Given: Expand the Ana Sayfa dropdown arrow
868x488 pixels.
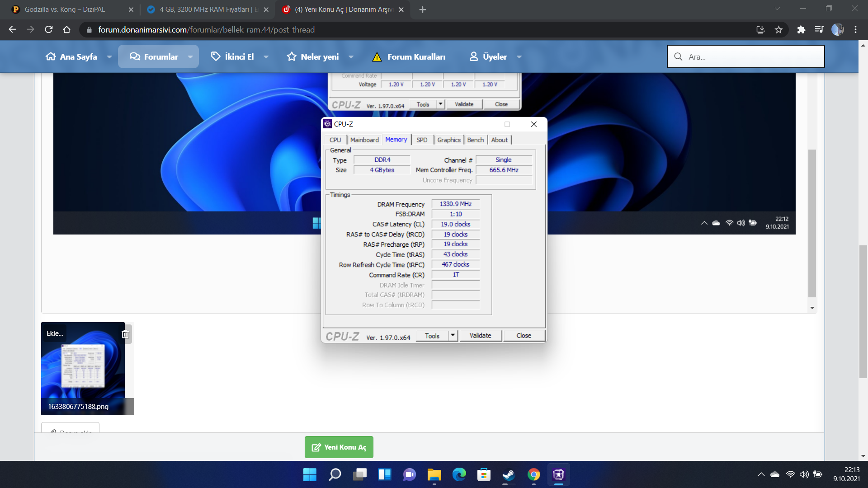Looking at the screenshot, I should [x=109, y=57].
